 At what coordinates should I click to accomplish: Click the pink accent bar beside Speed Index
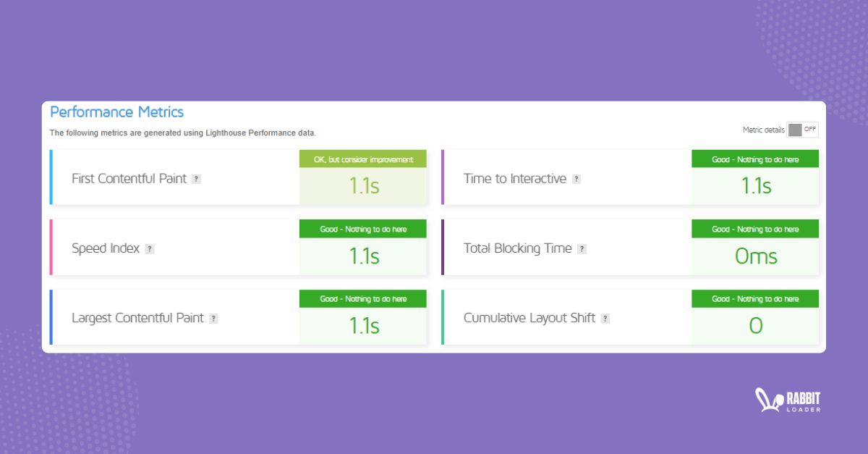pyautogui.click(x=50, y=246)
